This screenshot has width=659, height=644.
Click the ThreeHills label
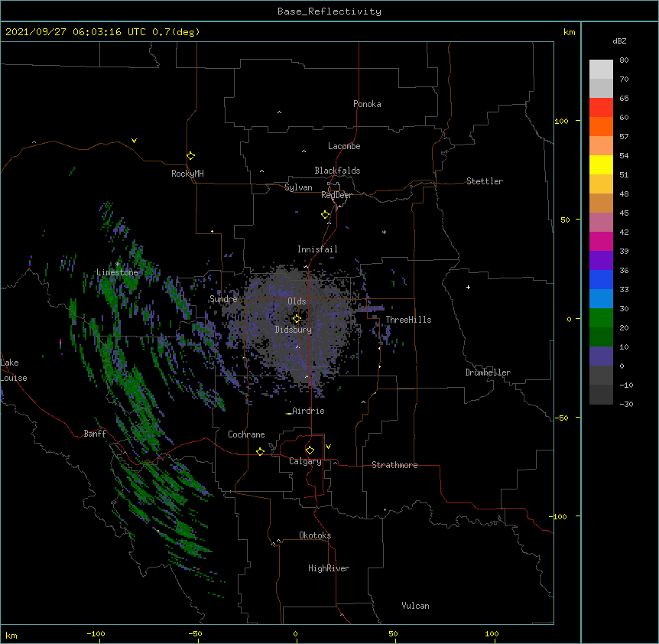(408, 320)
